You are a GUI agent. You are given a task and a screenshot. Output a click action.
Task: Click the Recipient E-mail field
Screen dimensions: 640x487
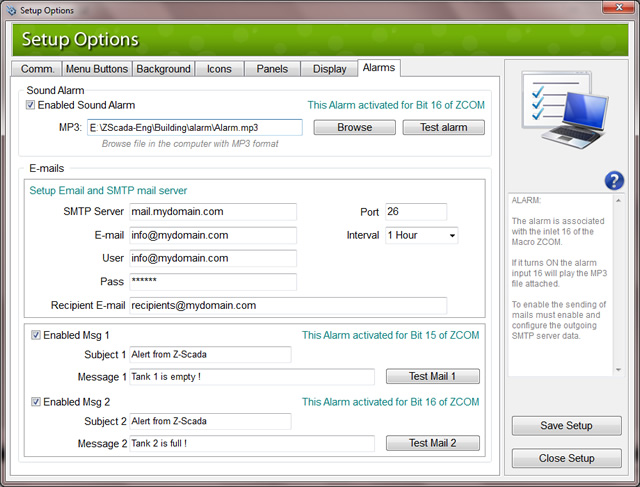tap(288, 305)
